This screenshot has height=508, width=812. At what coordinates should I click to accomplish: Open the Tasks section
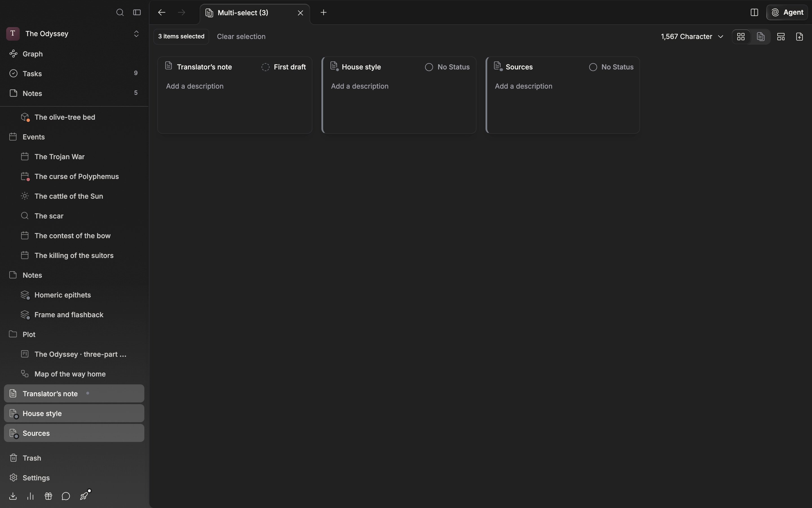point(74,74)
